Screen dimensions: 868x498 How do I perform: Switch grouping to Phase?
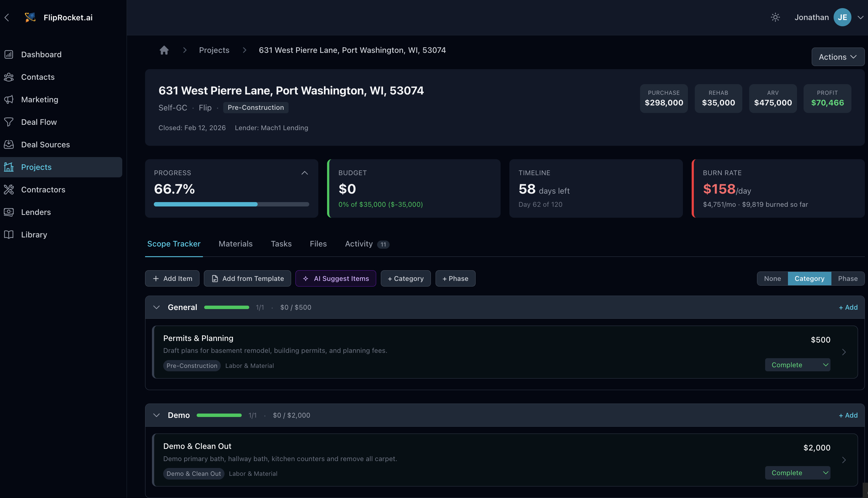847,278
